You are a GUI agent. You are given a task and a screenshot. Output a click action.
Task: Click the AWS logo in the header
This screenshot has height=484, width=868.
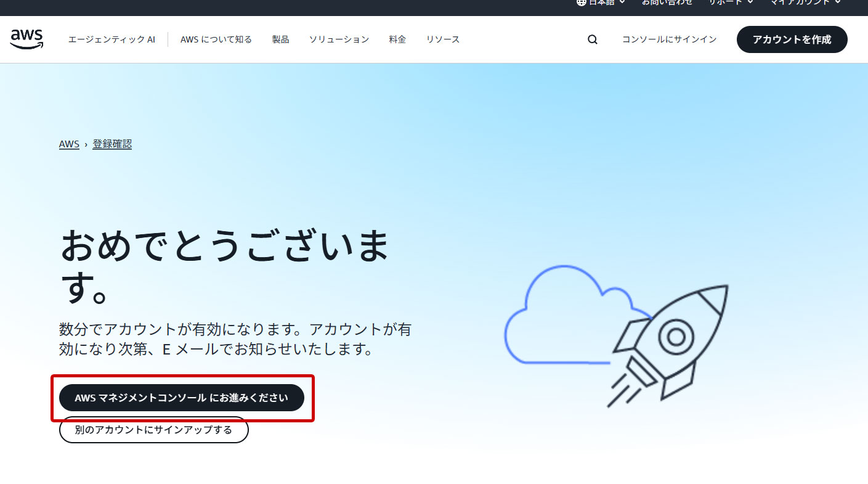pyautogui.click(x=27, y=39)
